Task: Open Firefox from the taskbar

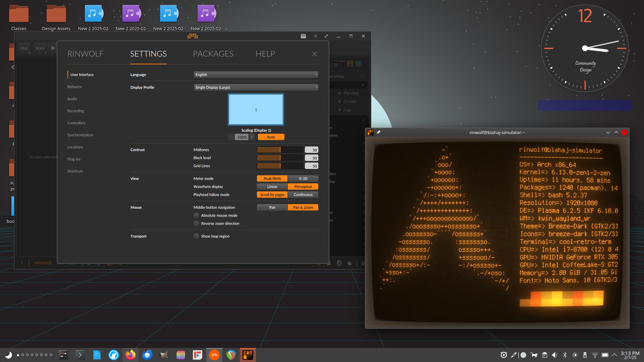Action: click(130, 355)
